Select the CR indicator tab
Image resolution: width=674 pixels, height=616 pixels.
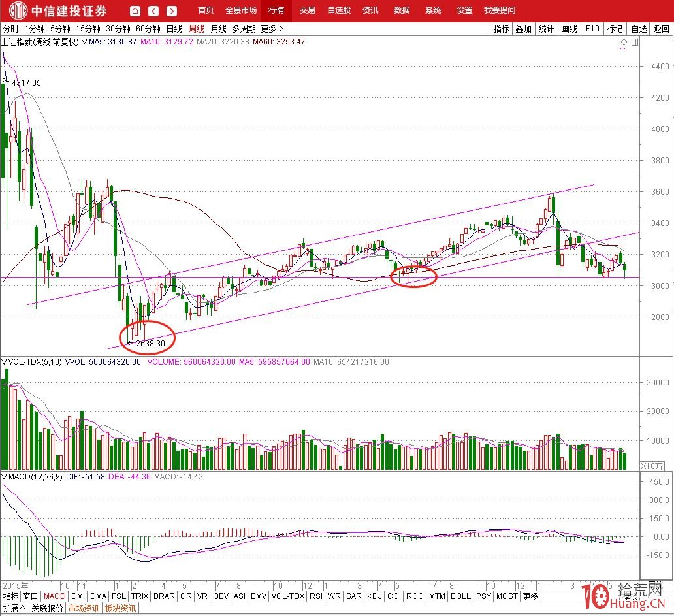coord(186,596)
